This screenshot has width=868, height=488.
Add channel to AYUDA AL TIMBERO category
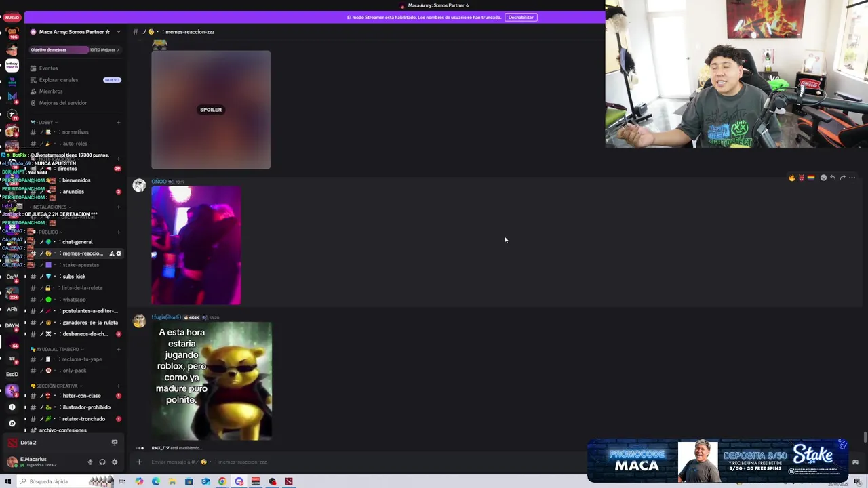point(118,350)
